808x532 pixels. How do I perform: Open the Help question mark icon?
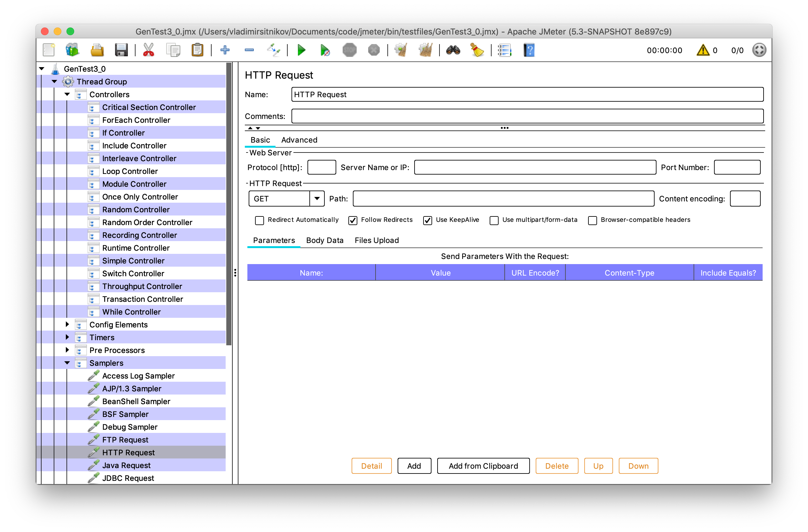[529, 50]
